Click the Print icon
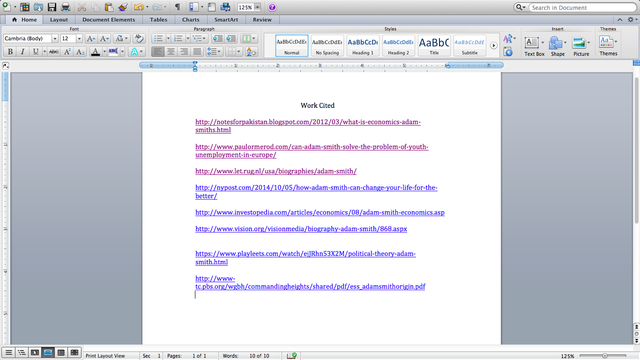This screenshot has height=360, width=640. click(65, 7)
